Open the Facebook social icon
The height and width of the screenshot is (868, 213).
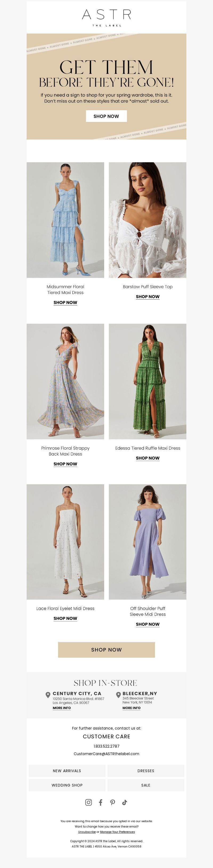click(x=100, y=802)
